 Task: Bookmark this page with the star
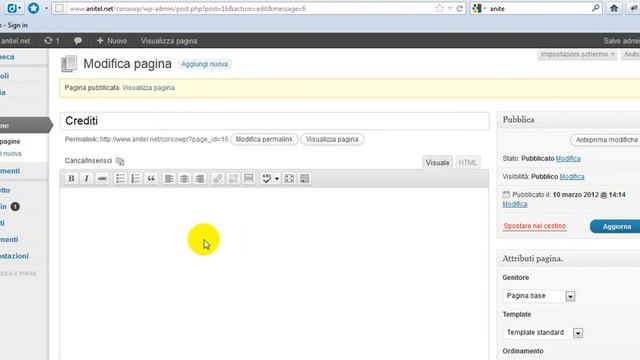tap(439, 8)
